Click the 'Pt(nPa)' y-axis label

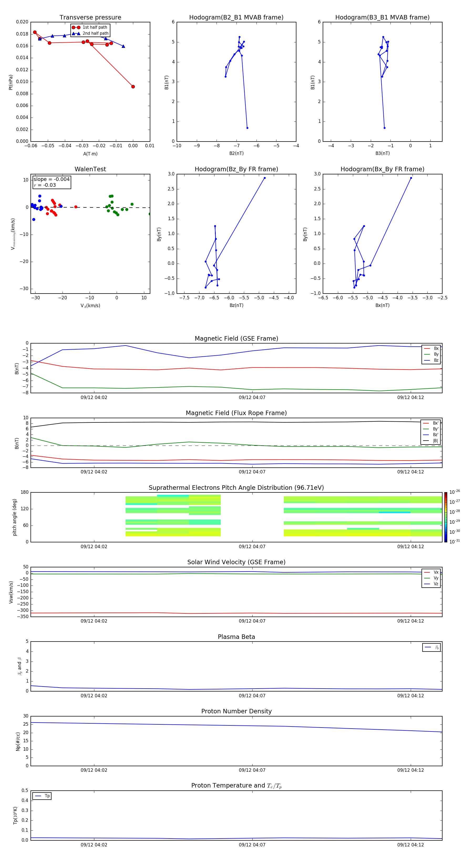click(x=11, y=82)
